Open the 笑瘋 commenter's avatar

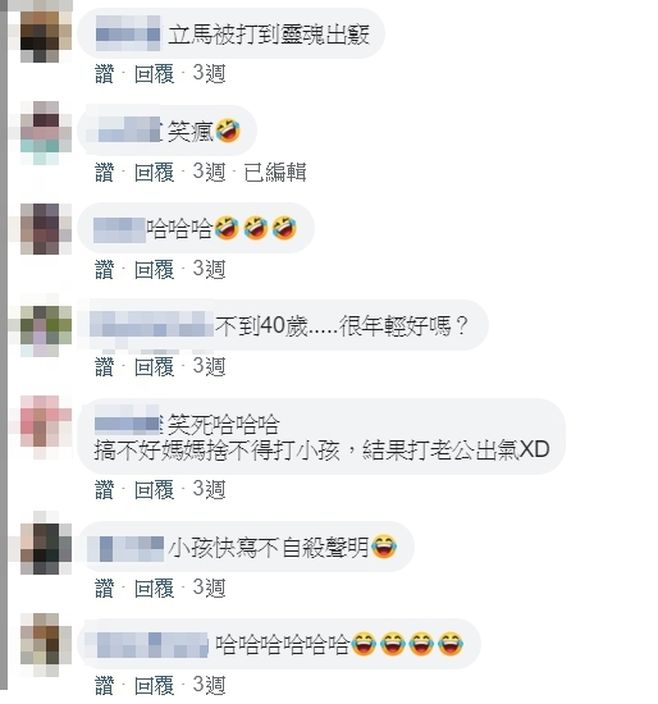(x=46, y=133)
